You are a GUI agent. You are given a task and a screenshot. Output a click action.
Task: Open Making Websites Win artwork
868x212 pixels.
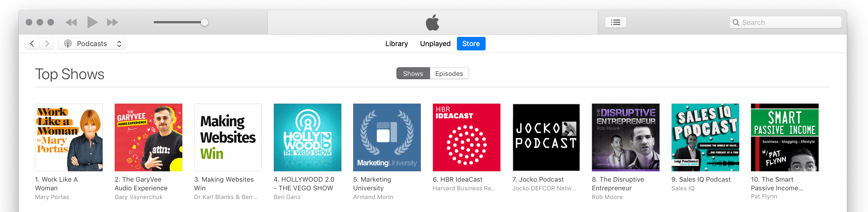[228, 137]
